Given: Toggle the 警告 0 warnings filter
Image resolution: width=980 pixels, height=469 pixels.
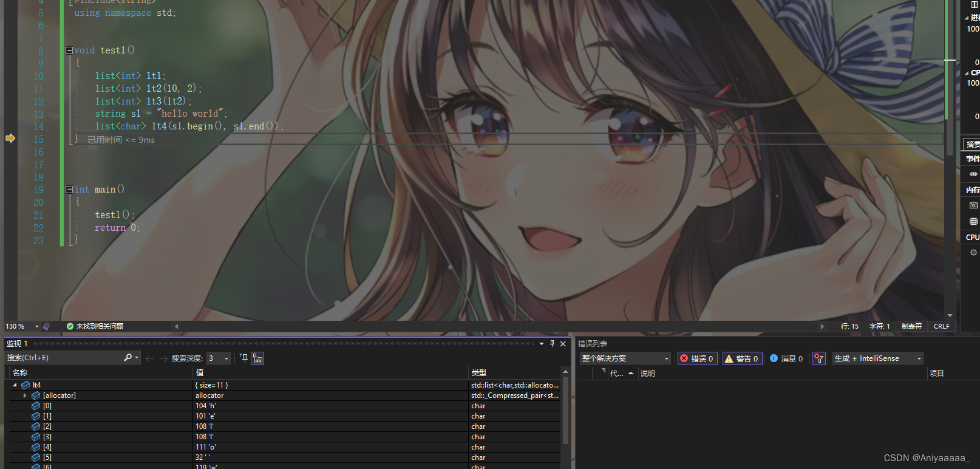Looking at the screenshot, I should pyautogui.click(x=742, y=358).
